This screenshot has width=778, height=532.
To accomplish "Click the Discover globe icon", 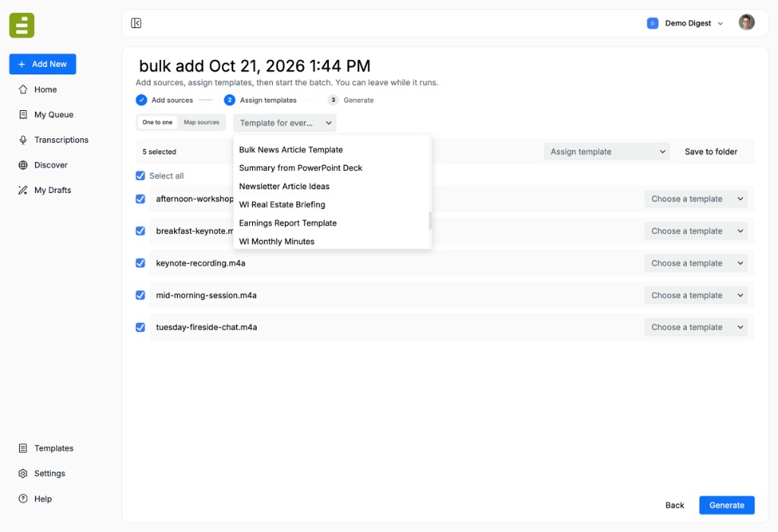I will click(x=23, y=165).
